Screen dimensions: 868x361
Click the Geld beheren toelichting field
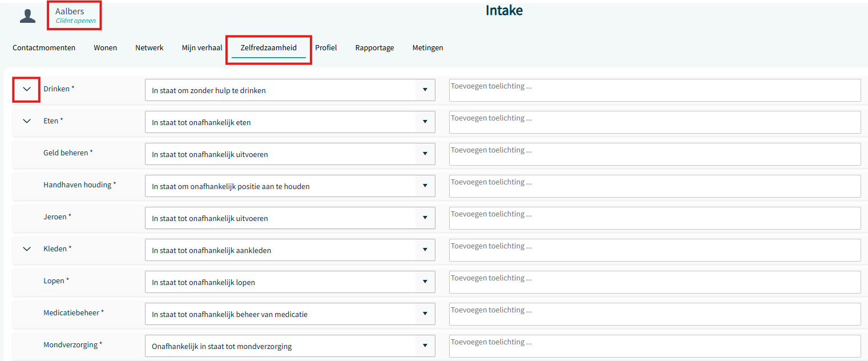click(x=655, y=154)
